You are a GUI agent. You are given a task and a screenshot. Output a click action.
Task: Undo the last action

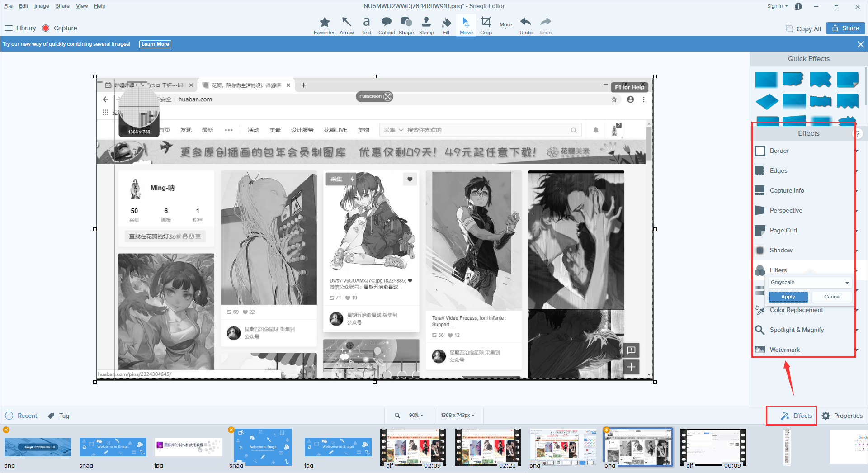point(526,26)
